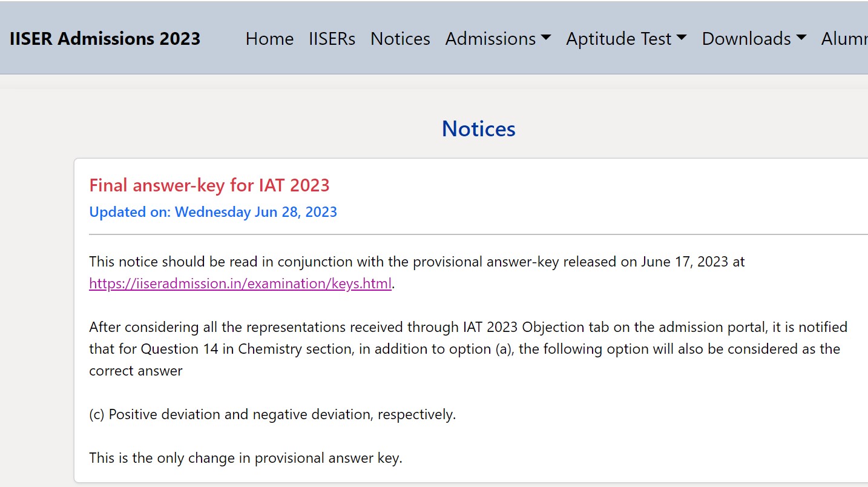Open the Aptitude Test dropdown
The image size is (868, 487).
point(626,39)
